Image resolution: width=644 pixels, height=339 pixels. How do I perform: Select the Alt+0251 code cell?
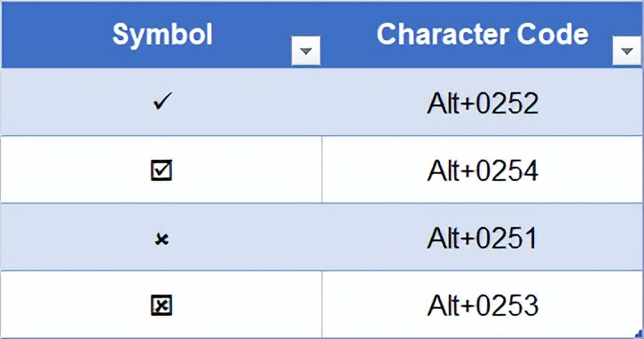(483, 238)
